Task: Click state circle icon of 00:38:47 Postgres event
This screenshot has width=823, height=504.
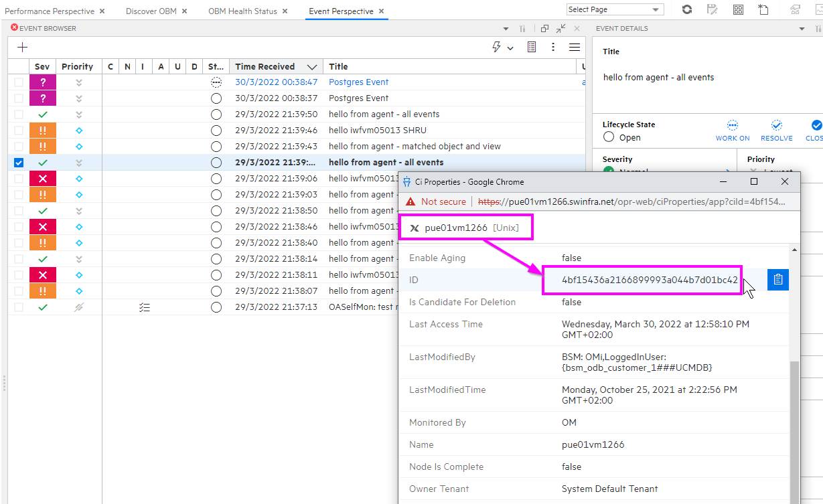Action: click(x=216, y=82)
